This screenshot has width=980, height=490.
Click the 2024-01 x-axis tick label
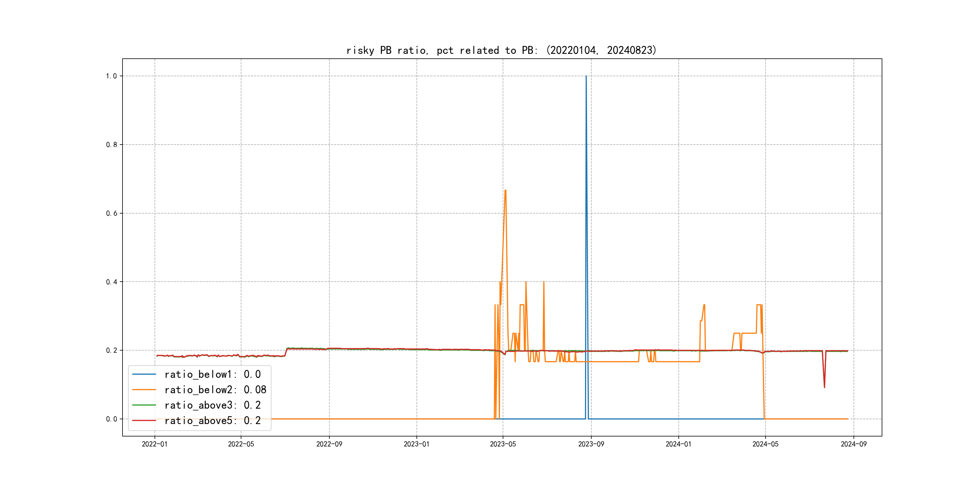click(678, 444)
